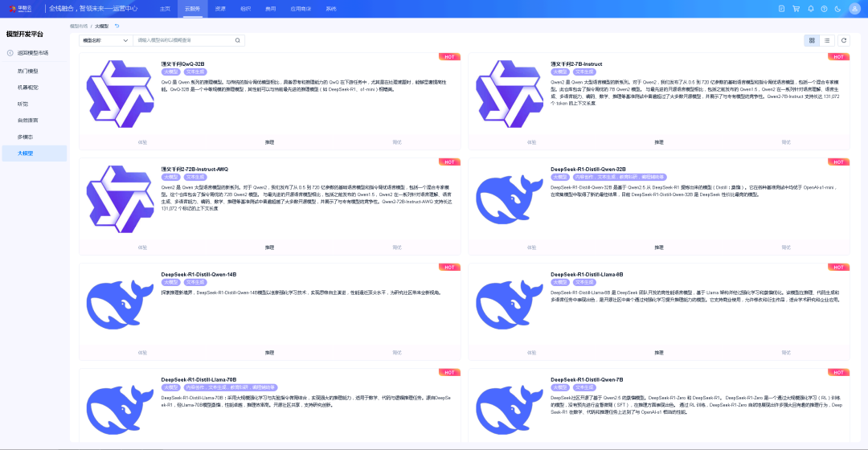Switch to grid card view
The image size is (868, 450).
(812, 40)
